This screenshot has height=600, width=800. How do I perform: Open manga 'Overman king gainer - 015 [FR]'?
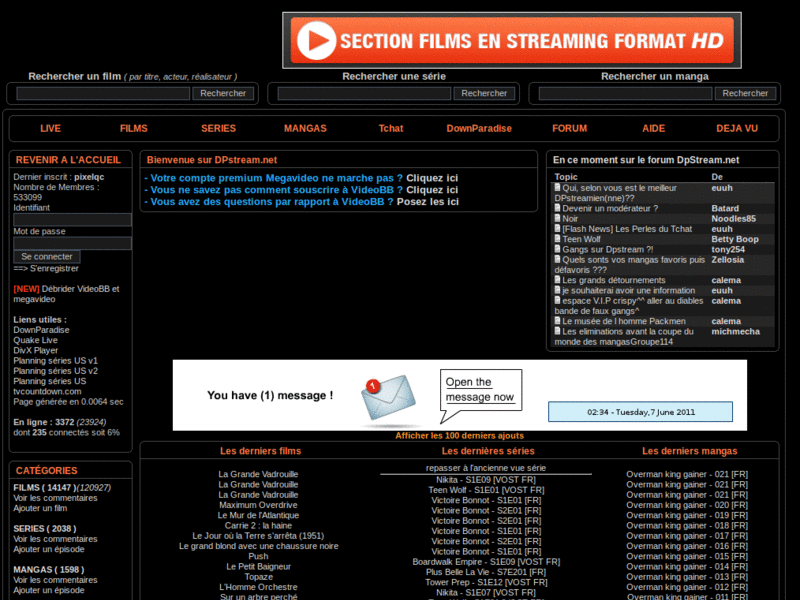(687, 556)
